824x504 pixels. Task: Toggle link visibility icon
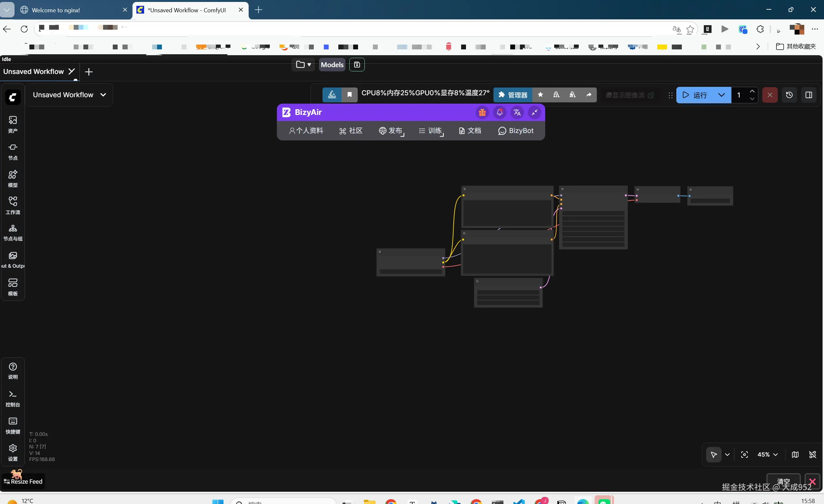point(813,455)
